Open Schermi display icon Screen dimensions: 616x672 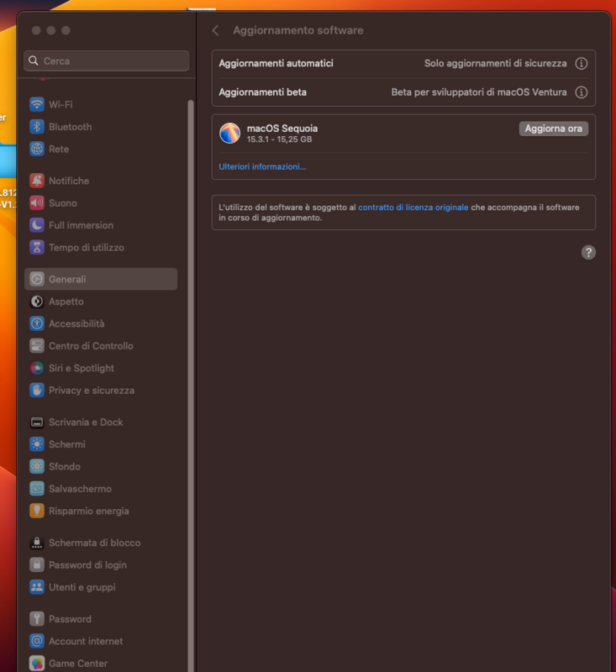(x=37, y=444)
